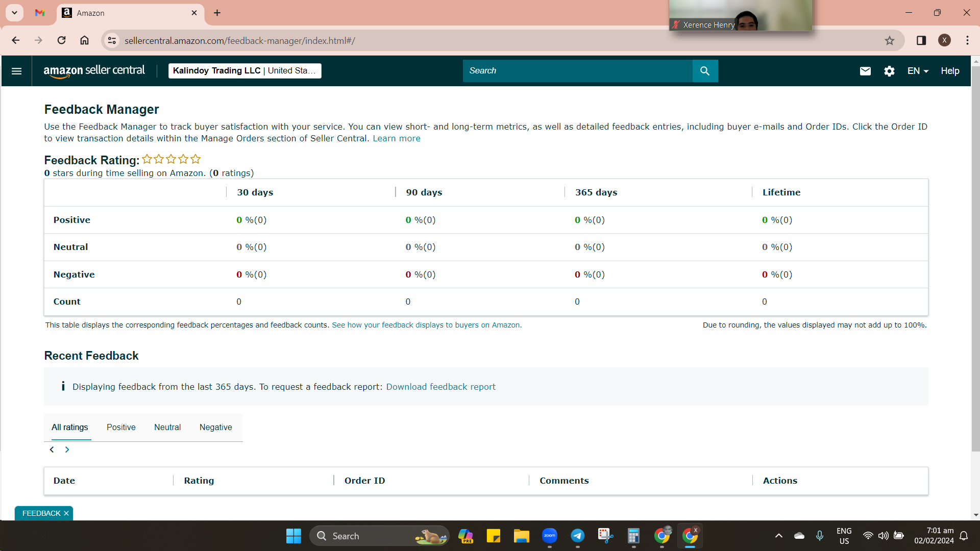Open File Explorer from the taskbar
Screen dimensions: 980x551
(521, 536)
